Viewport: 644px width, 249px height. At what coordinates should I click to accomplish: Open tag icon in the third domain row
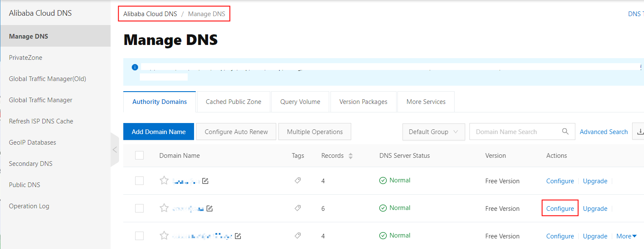click(x=297, y=236)
